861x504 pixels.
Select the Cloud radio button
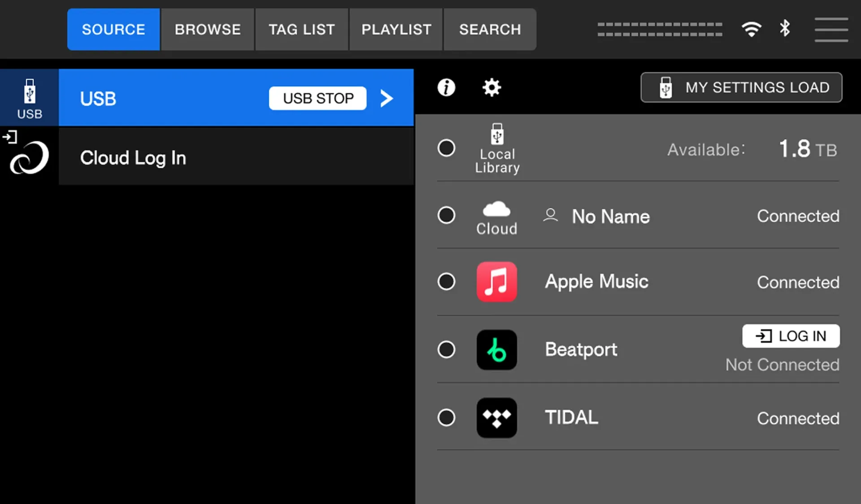pyautogui.click(x=446, y=215)
